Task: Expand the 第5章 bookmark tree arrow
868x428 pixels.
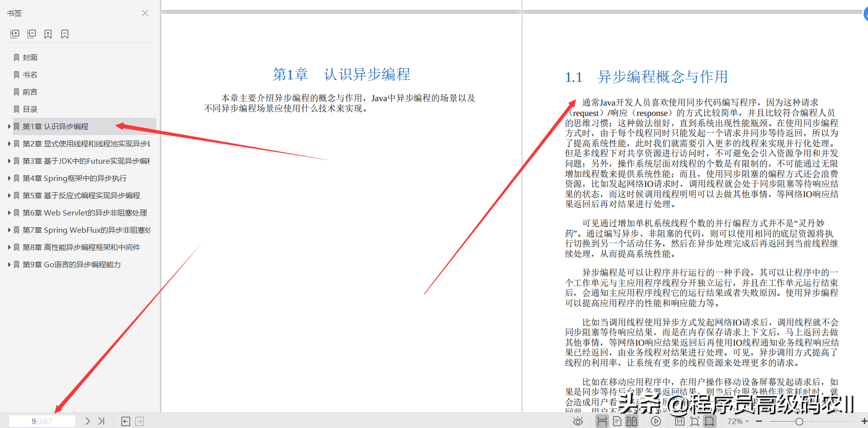Action: point(9,196)
